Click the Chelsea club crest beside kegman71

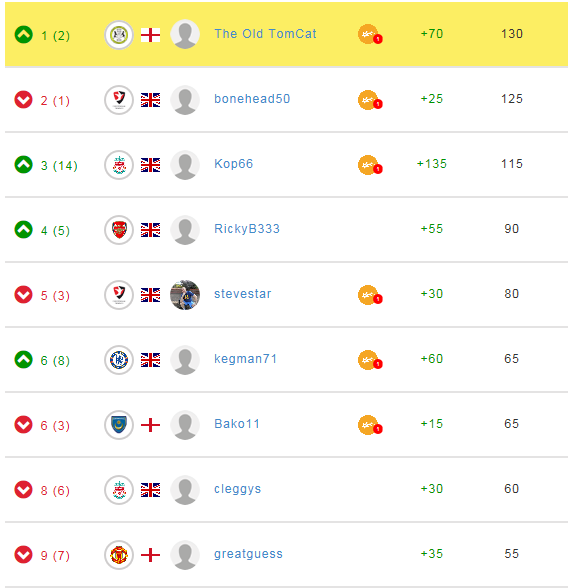point(119,360)
